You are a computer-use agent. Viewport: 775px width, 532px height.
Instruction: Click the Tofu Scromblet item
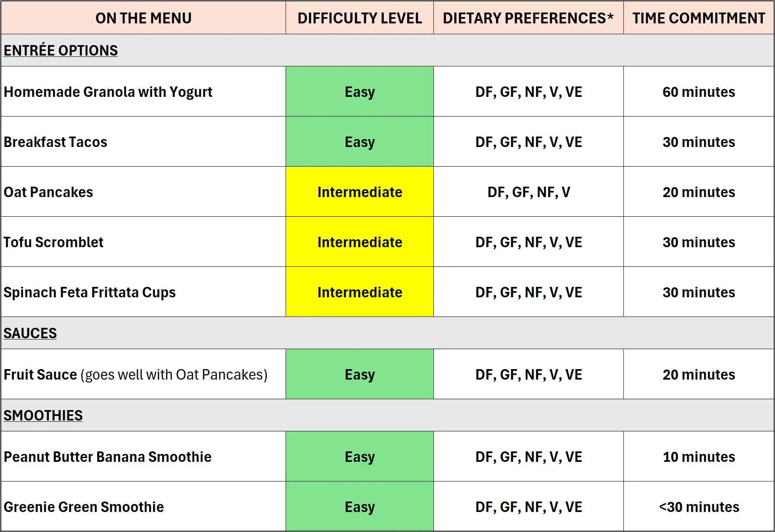point(53,242)
